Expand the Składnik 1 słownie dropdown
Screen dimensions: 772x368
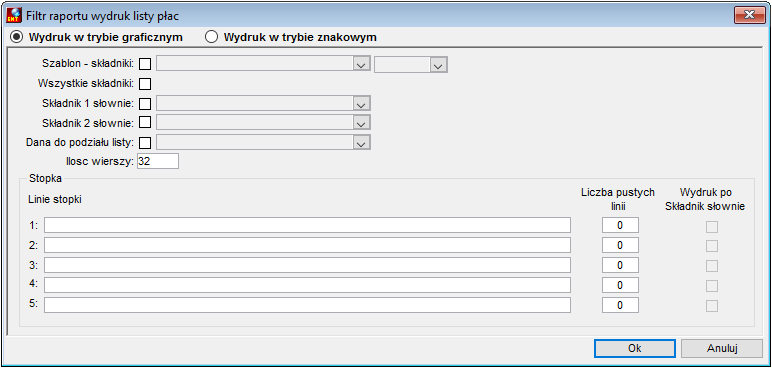click(263, 103)
